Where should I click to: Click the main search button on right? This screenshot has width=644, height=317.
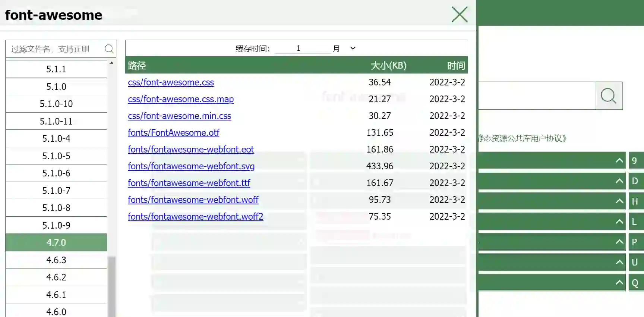point(608,96)
